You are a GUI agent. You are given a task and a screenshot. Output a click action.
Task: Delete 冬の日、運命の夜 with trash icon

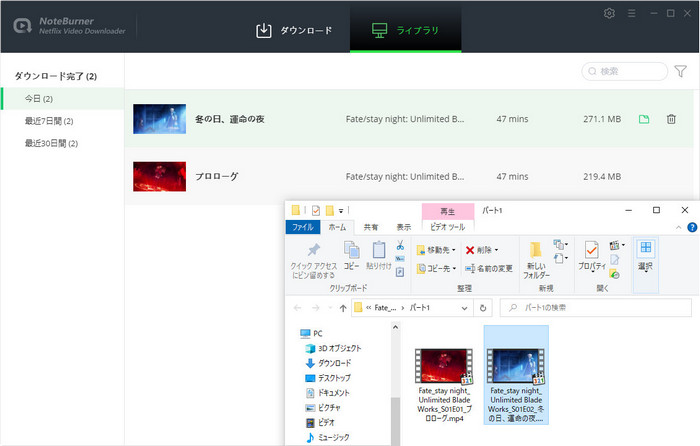671,119
